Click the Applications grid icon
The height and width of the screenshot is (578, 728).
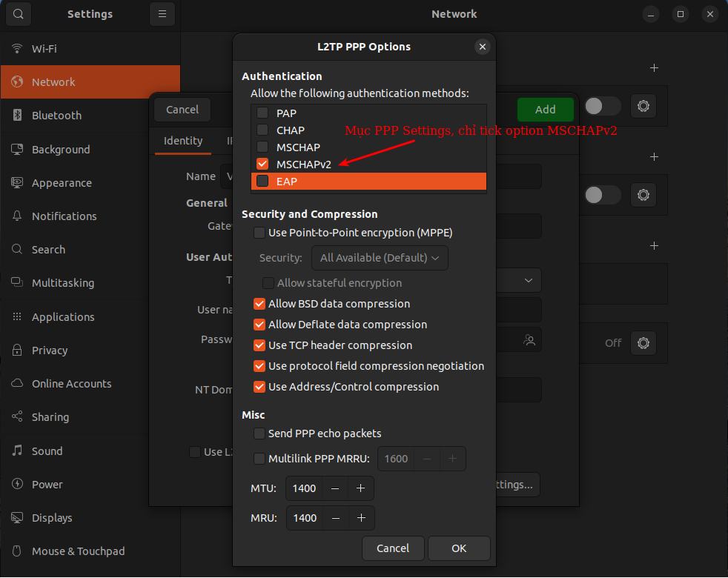17,316
